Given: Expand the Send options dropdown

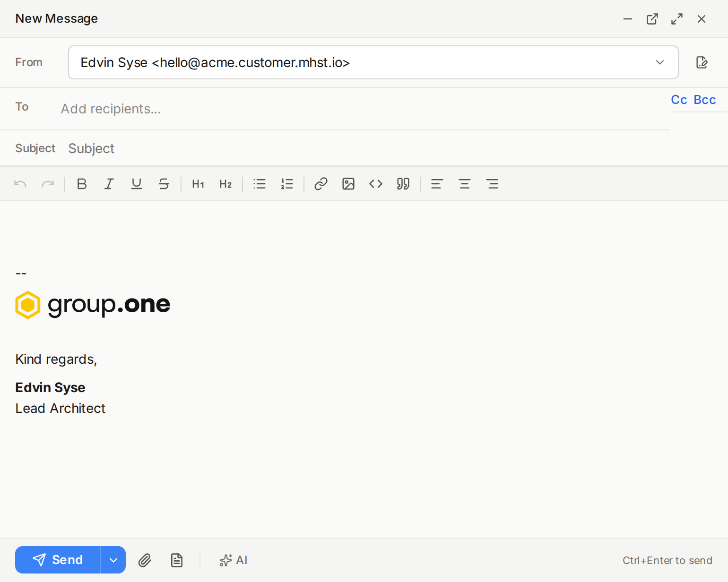Looking at the screenshot, I should tap(113, 560).
